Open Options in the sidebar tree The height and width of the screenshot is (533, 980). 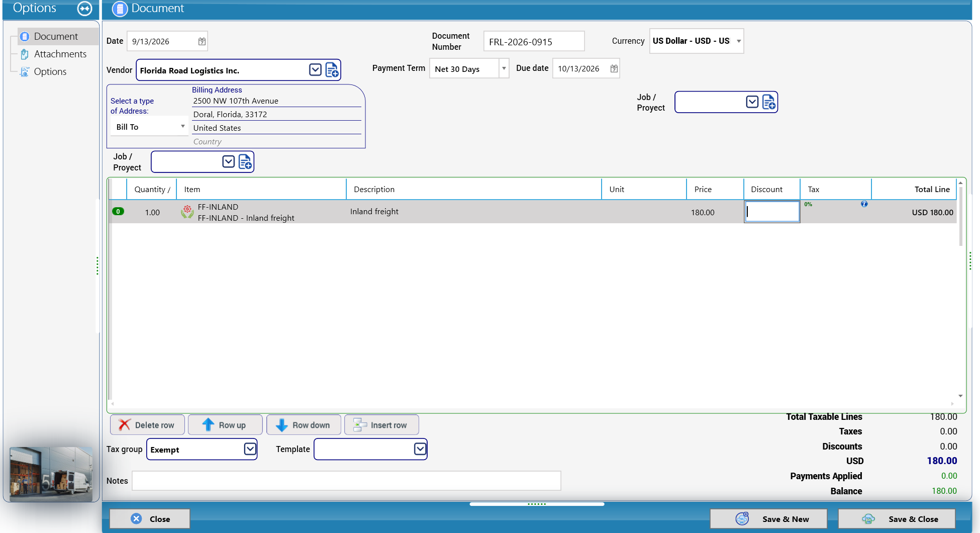[50, 71]
